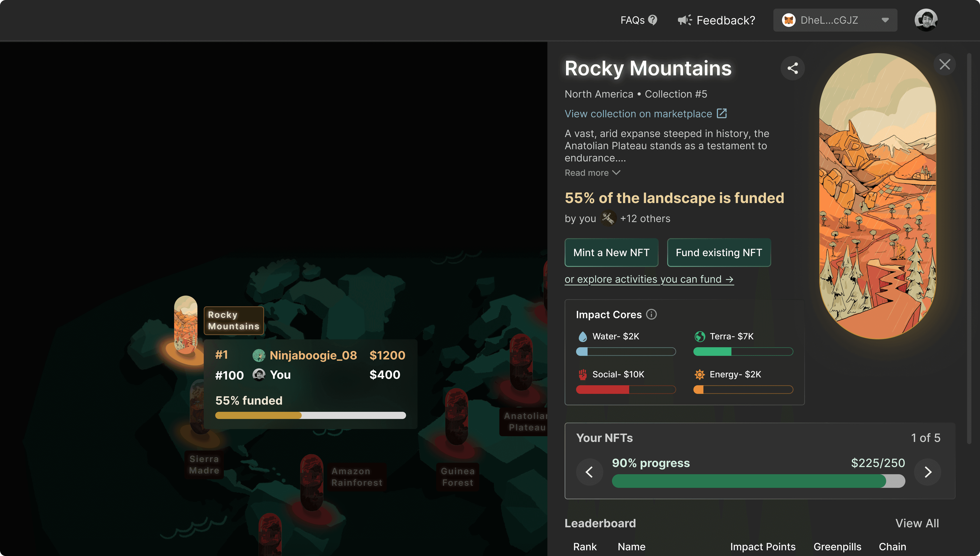Click the share icon beside Rocky Mountains

point(792,68)
